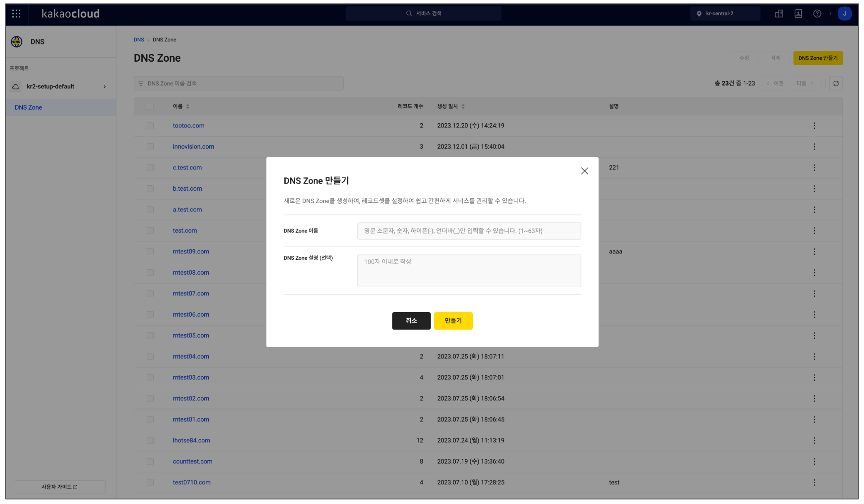Viewport: 864px width, 504px height.
Task: Open the account ID card icon in header
Action: [x=798, y=13]
